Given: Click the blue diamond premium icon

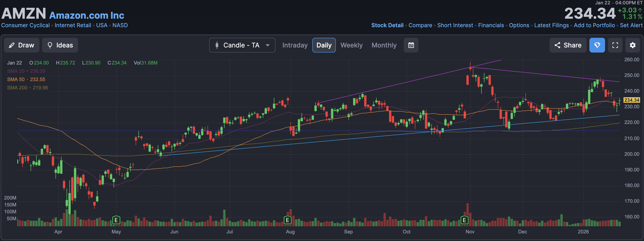Looking at the screenshot, I should pyautogui.click(x=597, y=45).
